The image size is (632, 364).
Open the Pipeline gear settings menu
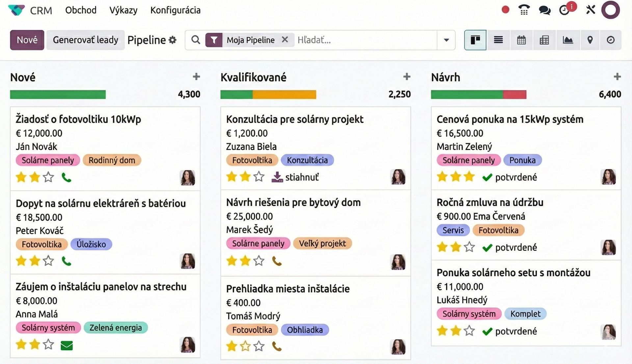(x=172, y=40)
